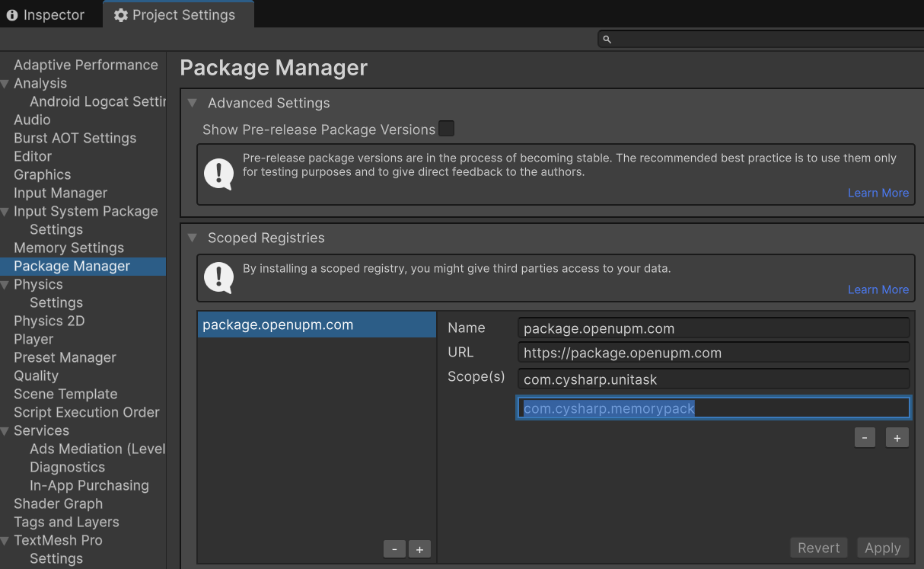This screenshot has width=924, height=569.
Task: Click the Apply button
Action: [x=882, y=547]
